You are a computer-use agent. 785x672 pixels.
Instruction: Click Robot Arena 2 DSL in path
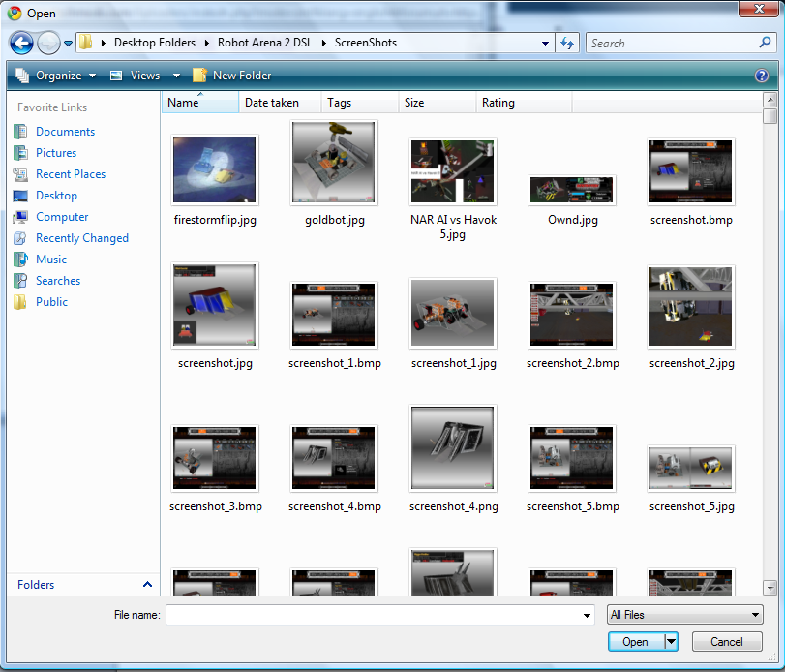pyautogui.click(x=265, y=43)
